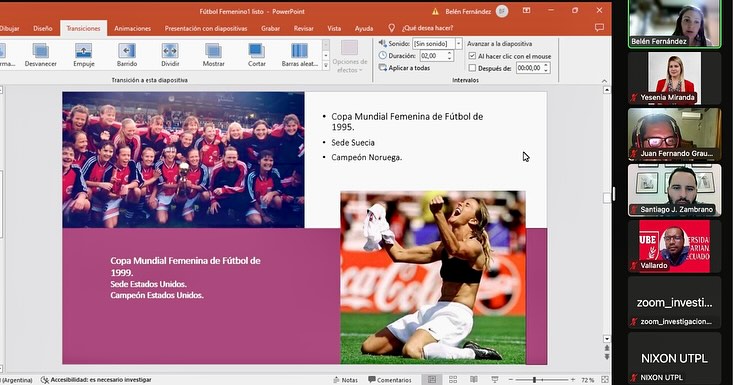Go to next slide double-arrow button
This screenshot has width=733, height=385.
click(607, 356)
